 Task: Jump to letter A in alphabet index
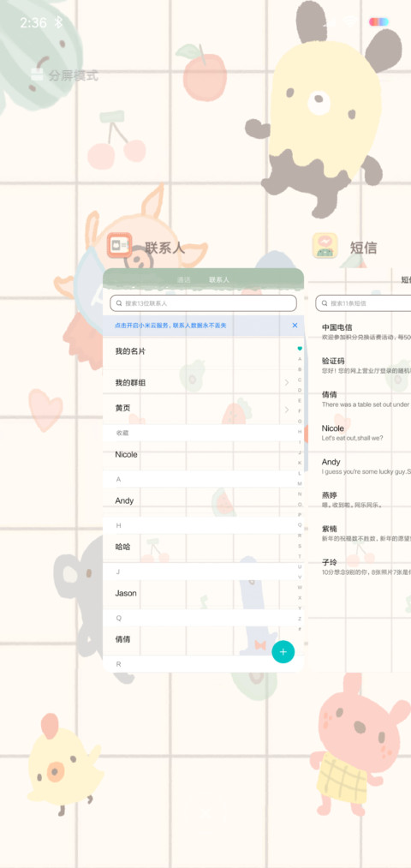300,359
